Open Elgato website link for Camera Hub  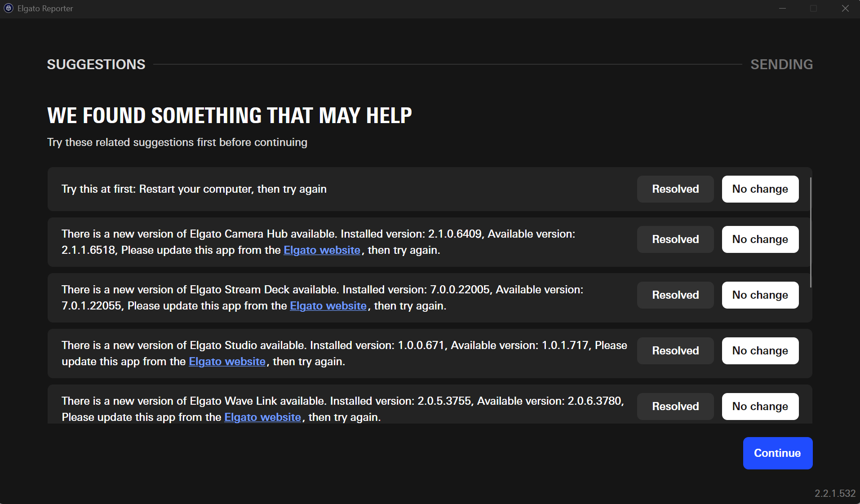tap(321, 250)
